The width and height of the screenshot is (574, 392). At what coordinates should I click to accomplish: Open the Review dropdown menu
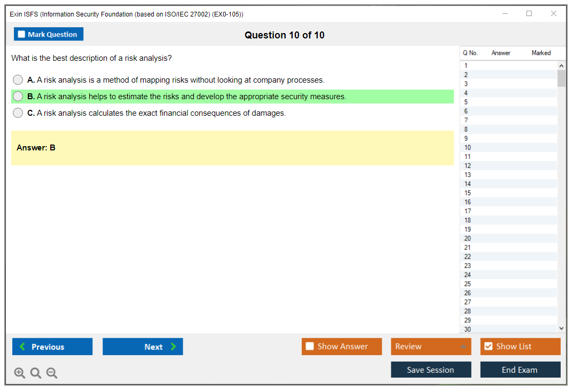(x=430, y=347)
